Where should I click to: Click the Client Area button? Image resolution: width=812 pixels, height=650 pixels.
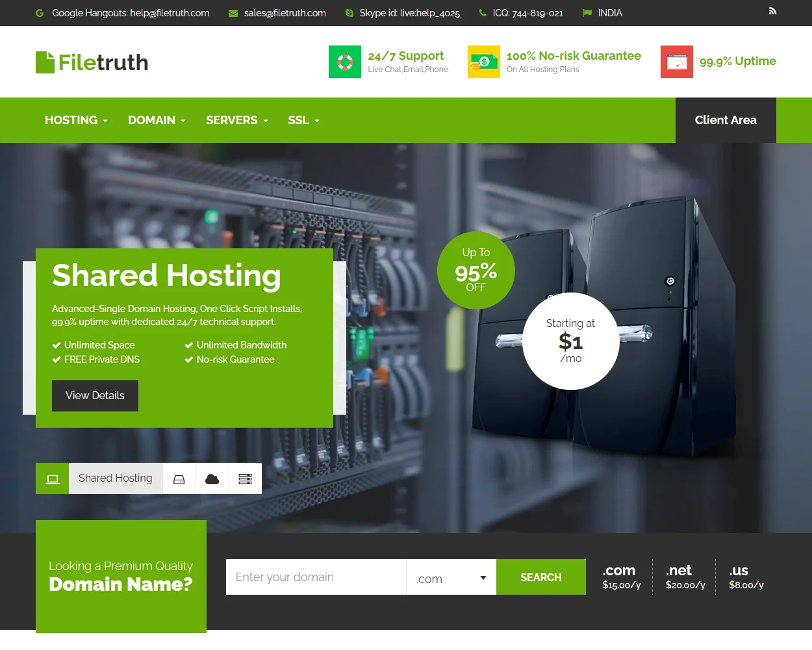pos(725,120)
